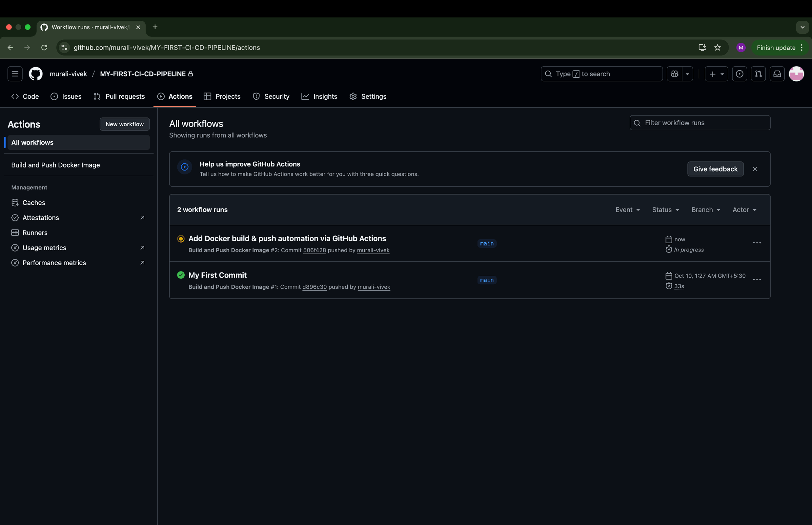Screen dimensions: 812x525
Task: Bookmark this page with star icon
Action: (717, 48)
